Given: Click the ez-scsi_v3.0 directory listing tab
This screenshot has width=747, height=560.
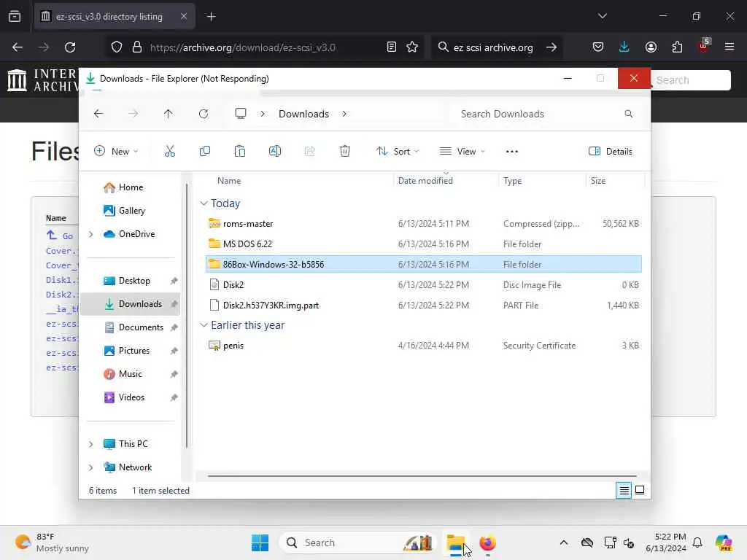Looking at the screenshot, I should coord(115,16).
